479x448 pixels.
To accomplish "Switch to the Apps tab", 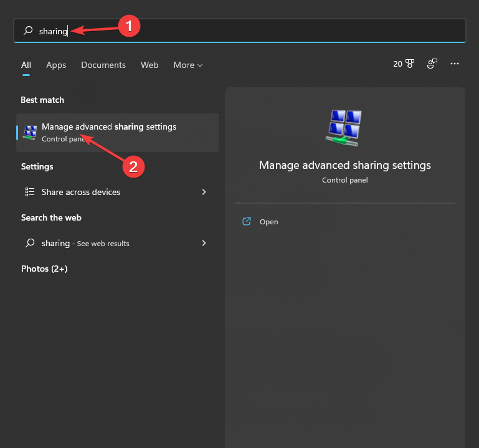I will (56, 65).
